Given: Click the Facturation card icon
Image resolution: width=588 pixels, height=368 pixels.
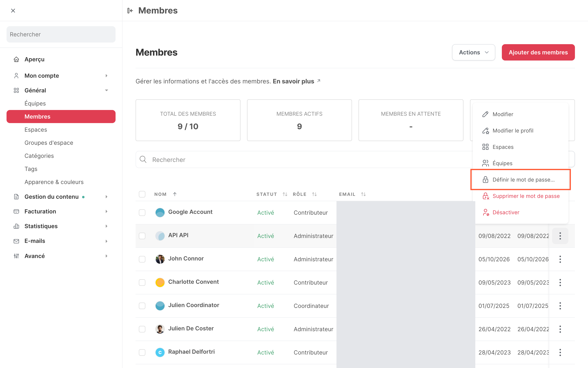Looking at the screenshot, I should (x=16, y=211).
